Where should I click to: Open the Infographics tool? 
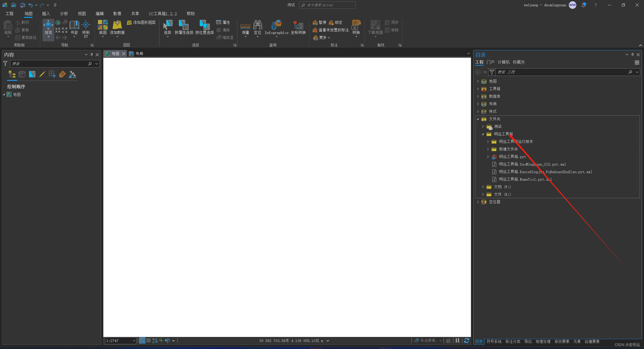[x=276, y=25]
